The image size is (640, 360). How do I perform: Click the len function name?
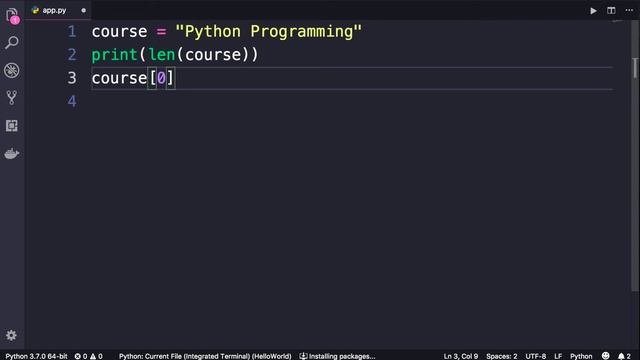point(162,55)
